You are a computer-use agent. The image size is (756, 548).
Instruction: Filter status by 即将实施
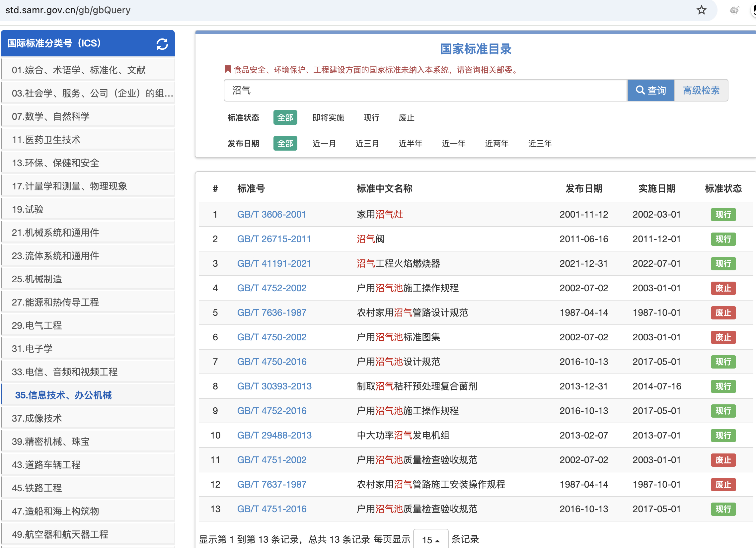tap(328, 118)
